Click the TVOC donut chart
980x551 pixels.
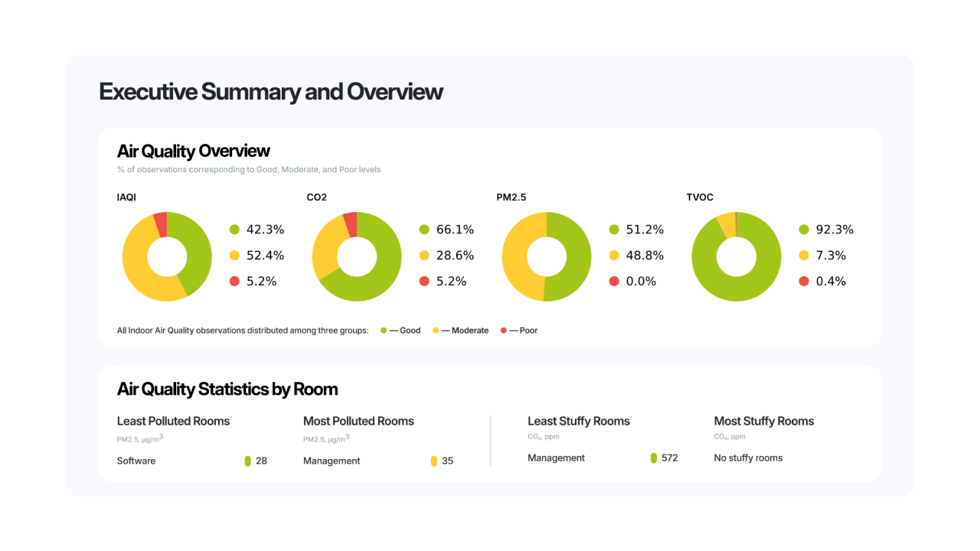[x=737, y=256]
